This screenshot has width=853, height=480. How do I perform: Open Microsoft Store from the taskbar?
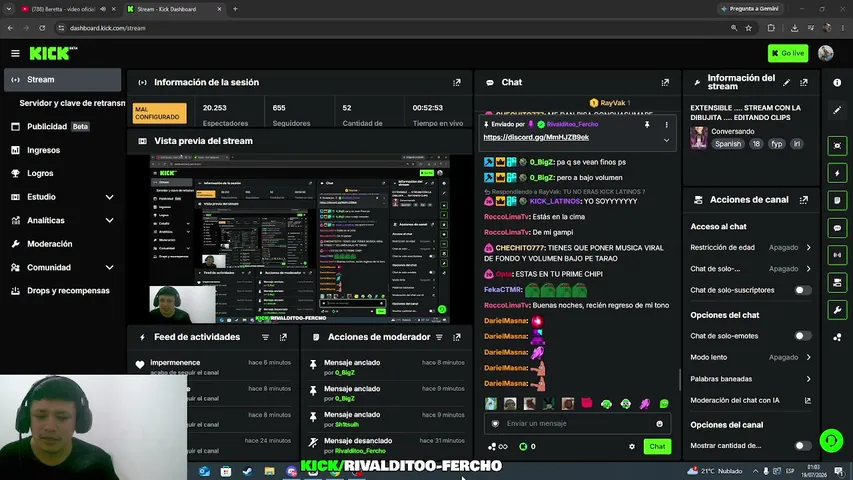[x=226, y=471]
